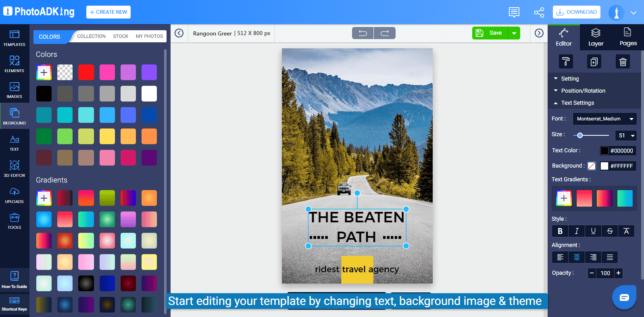Expand the Position/Rotation section
The image size is (644, 317).
[583, 91]
